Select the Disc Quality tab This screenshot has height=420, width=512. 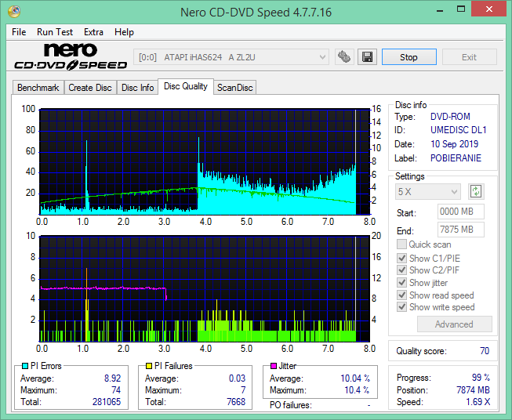pos(186,86)
